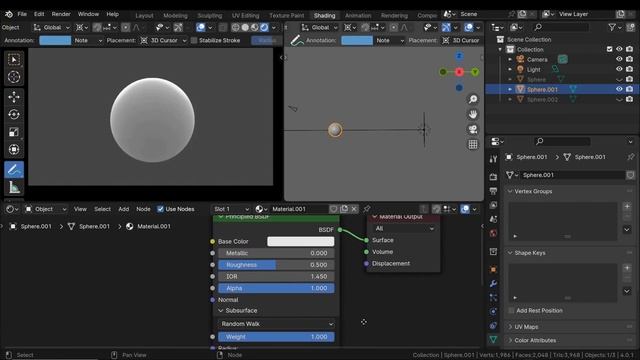Add a shape key with plus

click(627, 268)
